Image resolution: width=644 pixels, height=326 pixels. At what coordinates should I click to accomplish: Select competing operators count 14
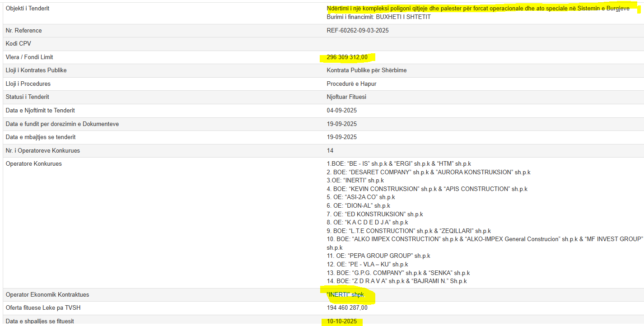pos(330,150)
